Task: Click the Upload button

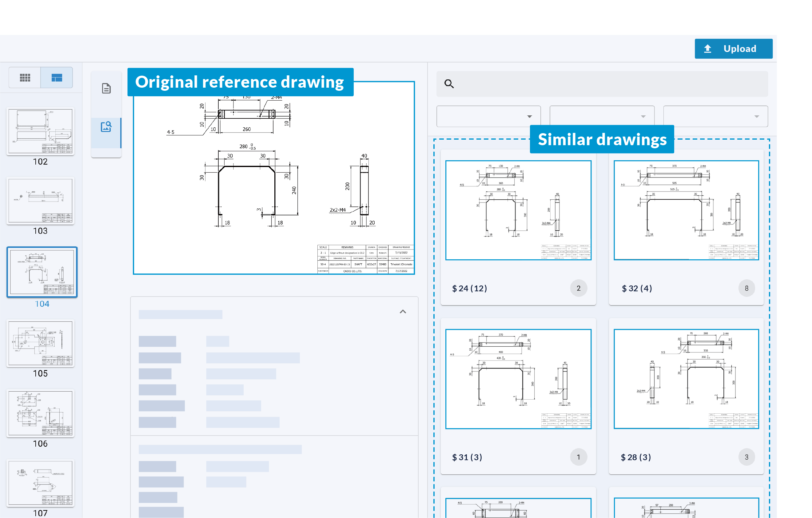Action: coord(734,49)
